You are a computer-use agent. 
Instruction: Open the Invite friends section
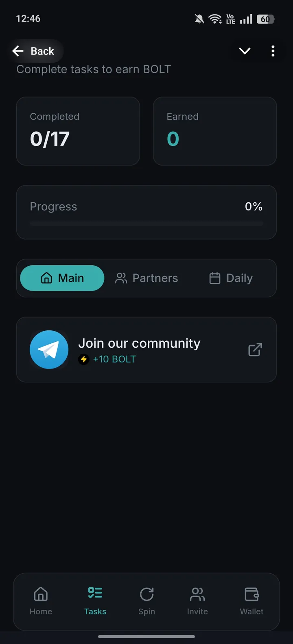(197, 601)
